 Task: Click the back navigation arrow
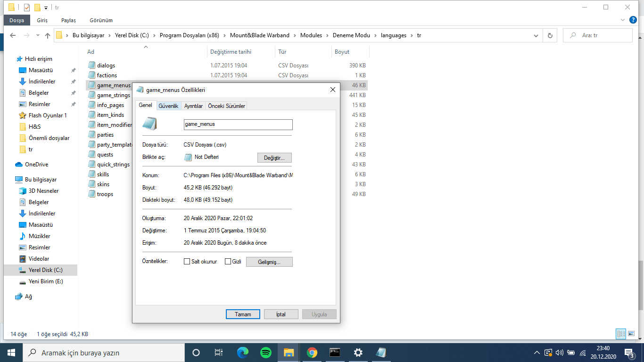pyautogui.click(x=13, y=35)
